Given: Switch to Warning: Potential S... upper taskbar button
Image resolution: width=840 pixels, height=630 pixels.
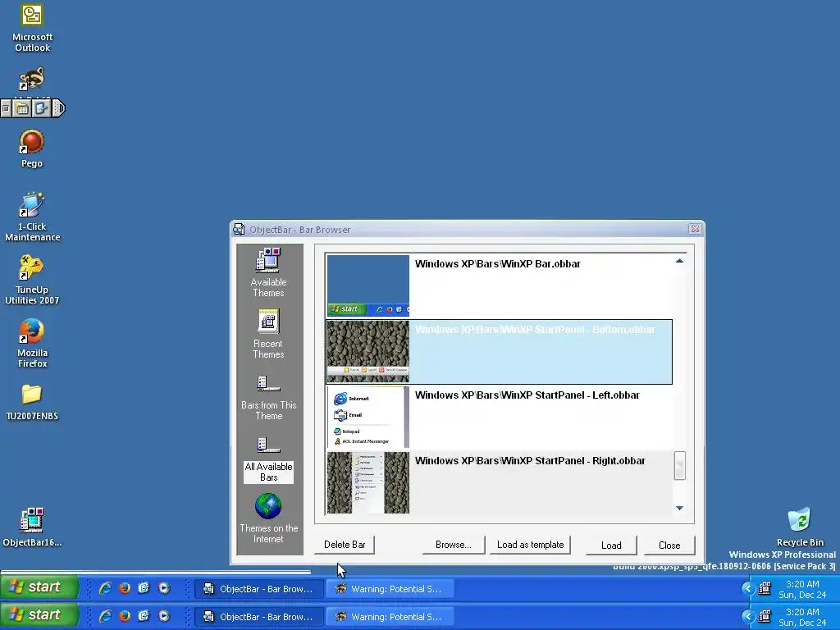Looking at the screenshot, I should point(390,589).
